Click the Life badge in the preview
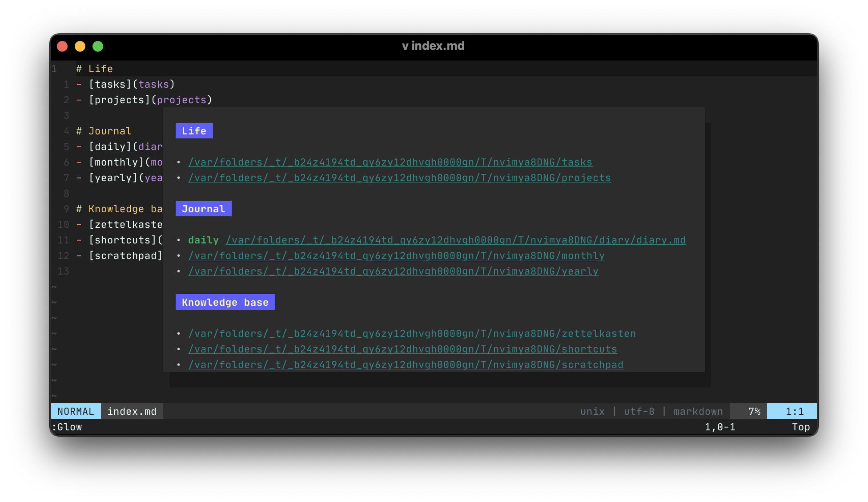 pyautogui.click(x=194, y=130)
